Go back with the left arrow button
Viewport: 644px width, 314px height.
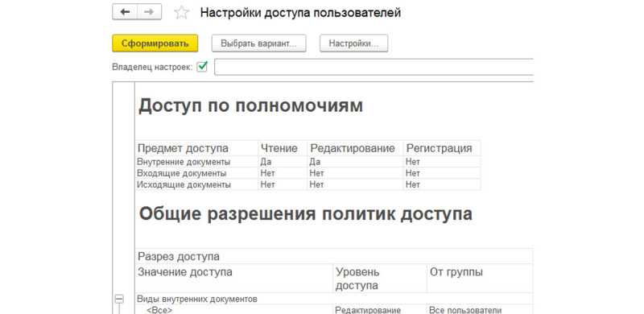coord(125,12)
